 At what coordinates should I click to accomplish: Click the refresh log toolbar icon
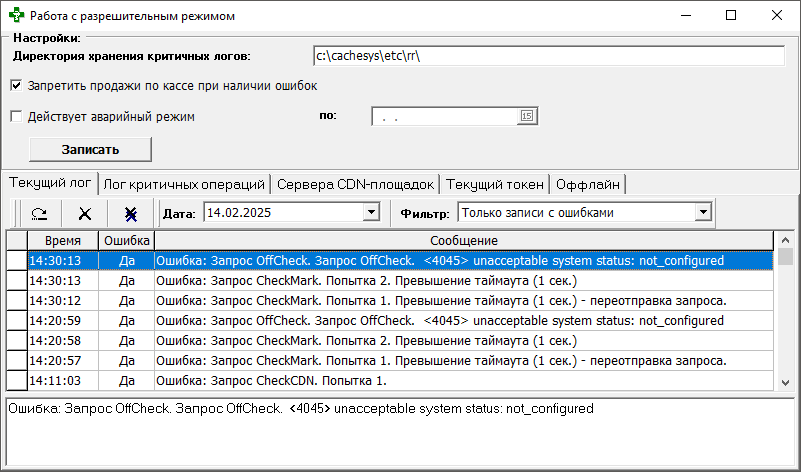tap(39, 213)
